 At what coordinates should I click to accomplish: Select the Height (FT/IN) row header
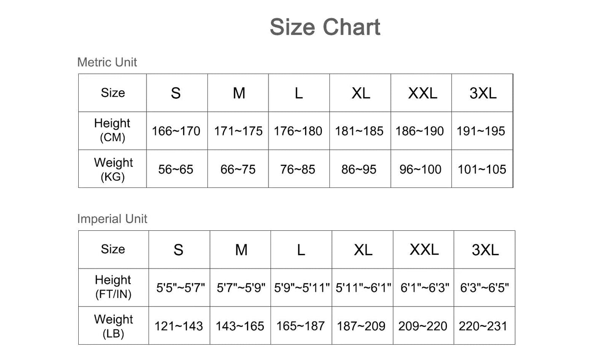113,287
